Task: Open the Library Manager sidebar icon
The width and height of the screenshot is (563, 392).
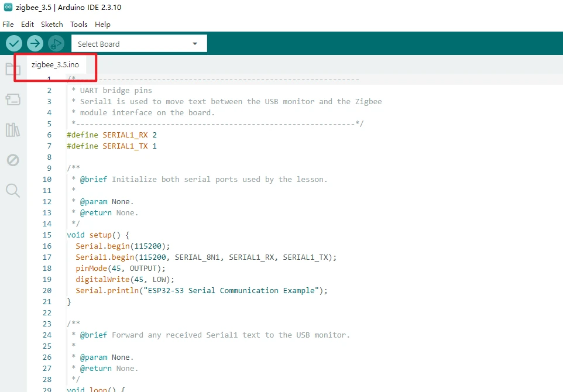Action: point(13,129)
